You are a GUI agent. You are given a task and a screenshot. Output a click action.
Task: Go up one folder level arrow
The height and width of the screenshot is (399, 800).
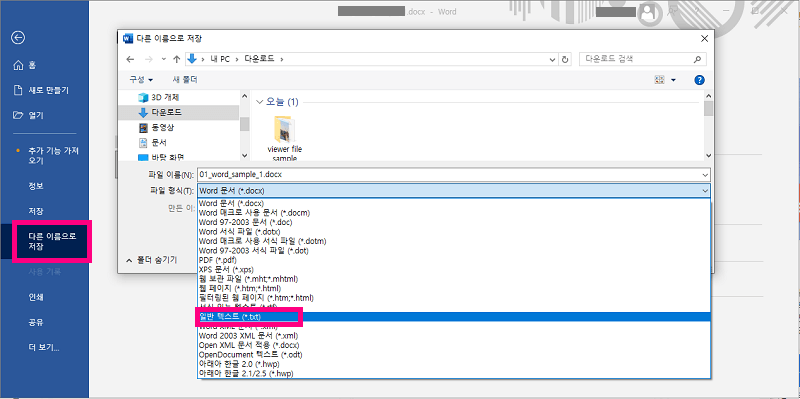pos(177,59)
